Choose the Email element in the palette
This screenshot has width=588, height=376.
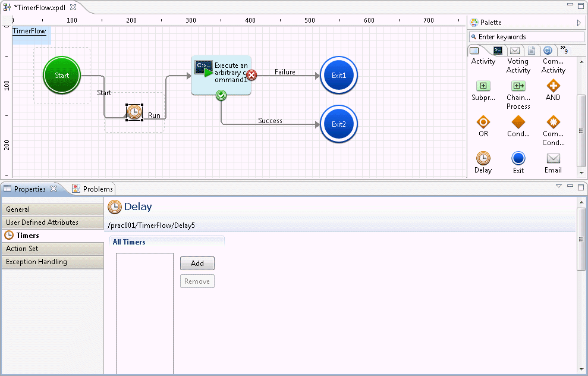click(553, 158)
